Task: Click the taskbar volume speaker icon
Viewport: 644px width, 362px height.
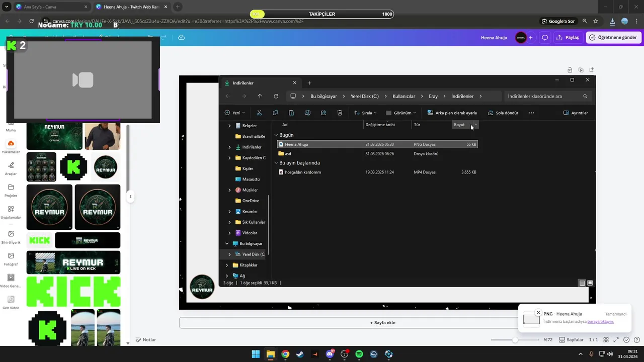Action: coord(610,354)
